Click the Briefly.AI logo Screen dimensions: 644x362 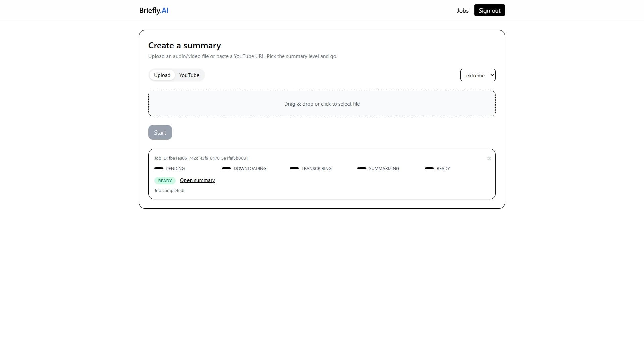point(153,10)
